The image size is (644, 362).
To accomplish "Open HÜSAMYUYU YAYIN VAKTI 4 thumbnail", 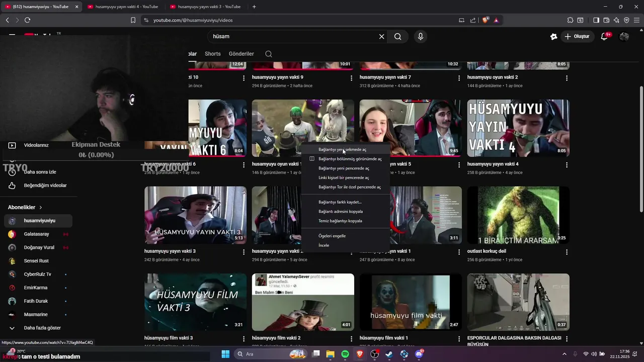I will point(518,128).
